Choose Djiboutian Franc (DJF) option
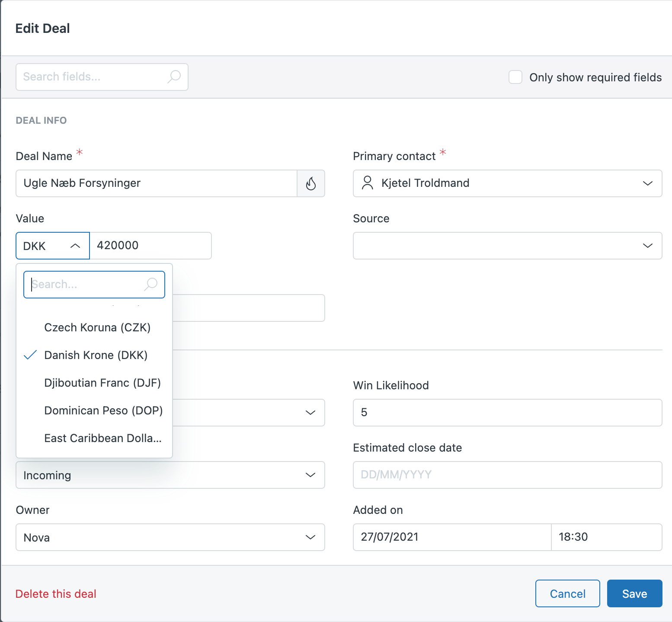The height and width of the screenshot is (622, 672). 102,383
